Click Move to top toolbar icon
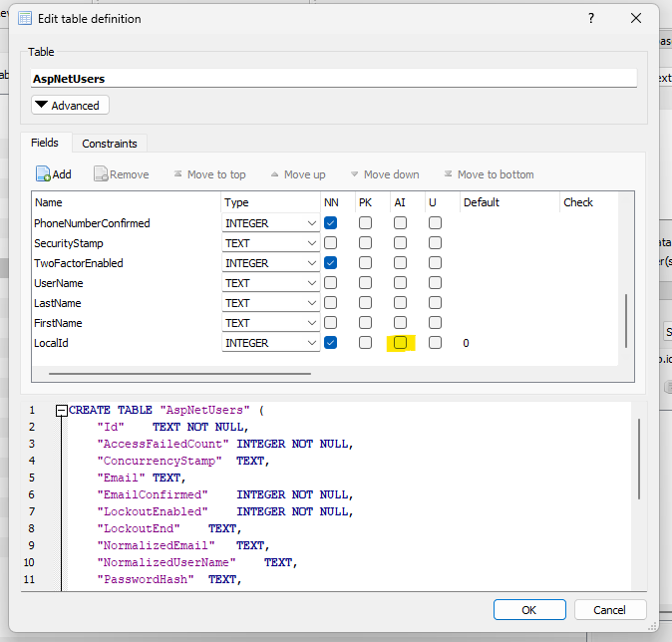The image size is (672, 642). click(x=178, y=174)
